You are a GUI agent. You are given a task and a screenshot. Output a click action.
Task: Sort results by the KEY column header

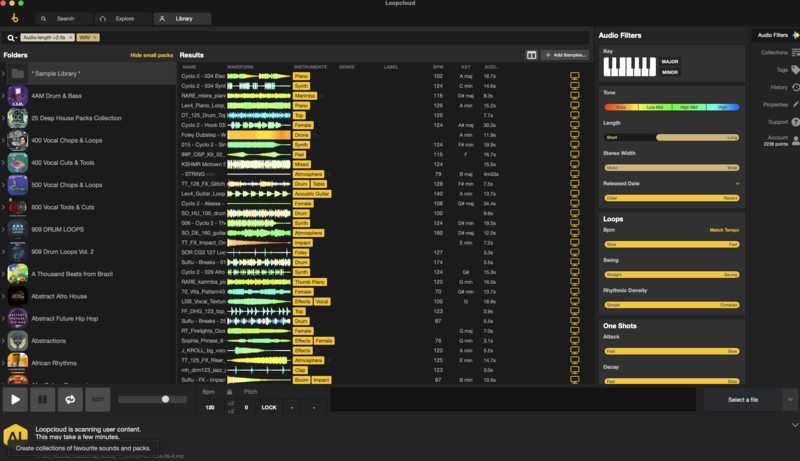466,67
